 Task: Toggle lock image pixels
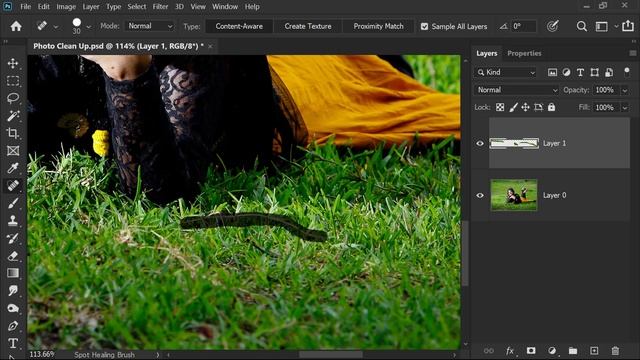(513, 107)
